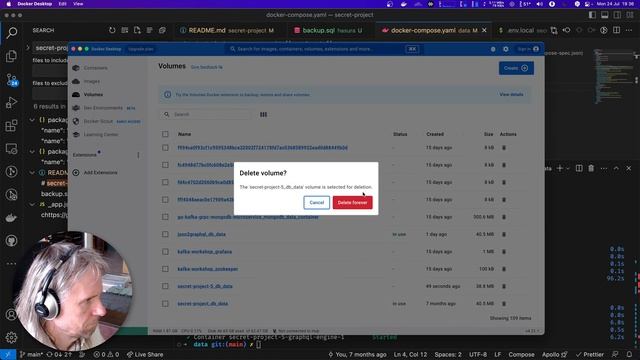The width and height of the screenshot is (640, 360).
Task: Click trash icon for secret-project_db_data row
Action: pos(504,304)
